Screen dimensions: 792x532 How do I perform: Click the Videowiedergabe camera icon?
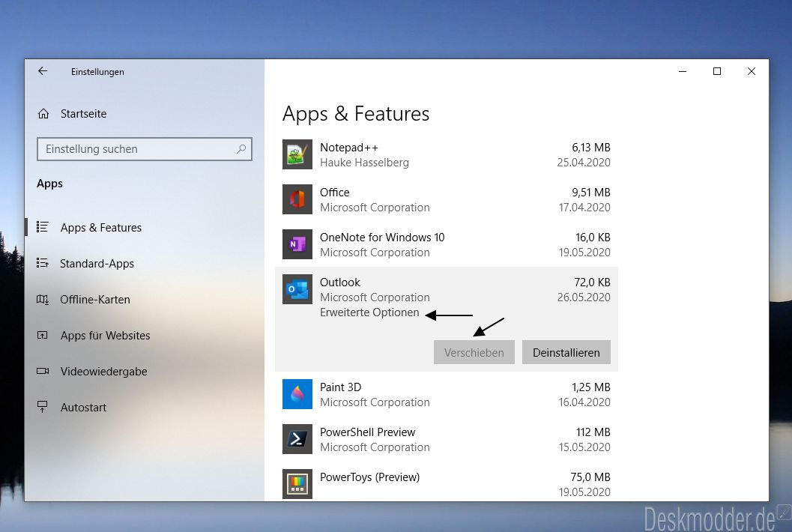pyautogui.click(x=43, y=372)
